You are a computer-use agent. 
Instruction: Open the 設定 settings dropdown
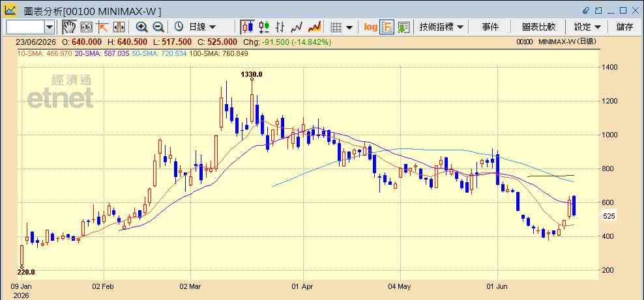pos(587,27)
